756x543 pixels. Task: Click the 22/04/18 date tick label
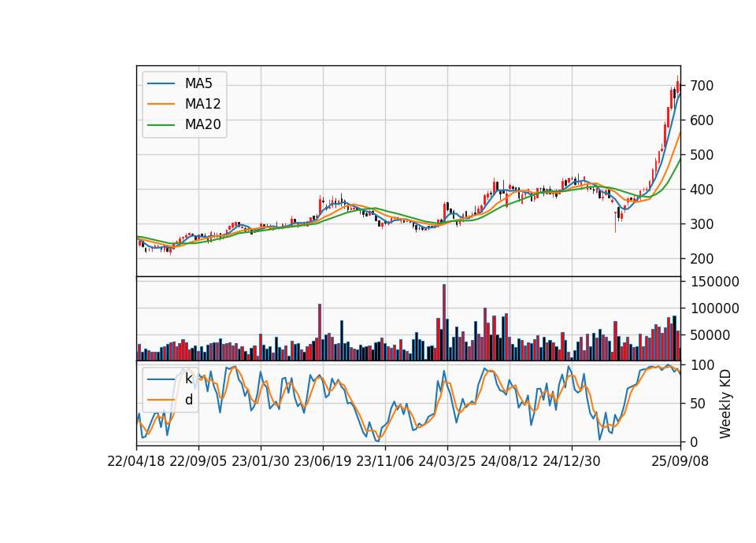(x=136, y=461)
